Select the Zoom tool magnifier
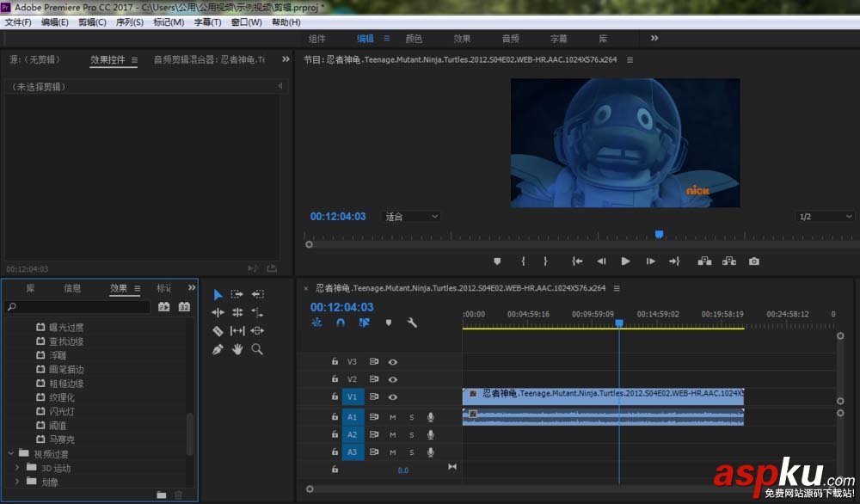Image resolution: width=860 pixels, height=504 pixels. [x=257, y=349]
